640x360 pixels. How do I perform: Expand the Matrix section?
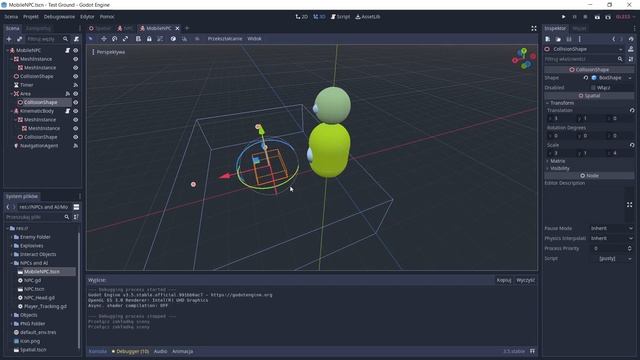point(558,161)
